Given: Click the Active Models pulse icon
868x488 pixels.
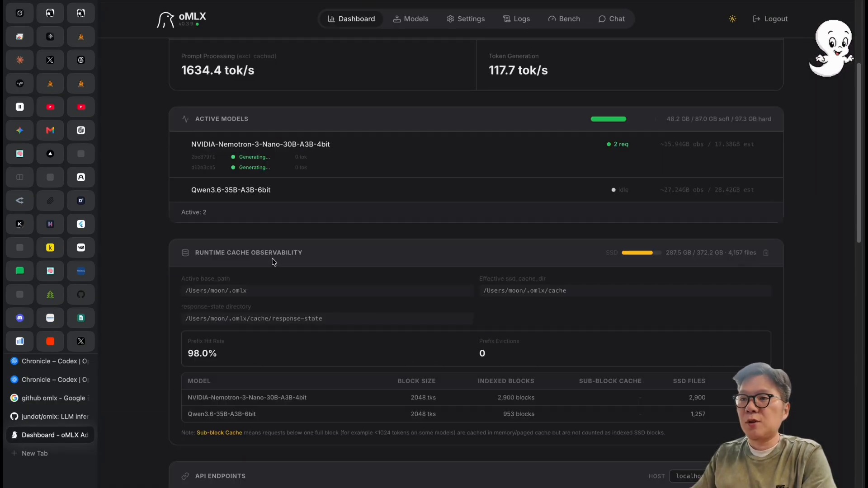Looking at the screenshot, I should pos(185,119).
